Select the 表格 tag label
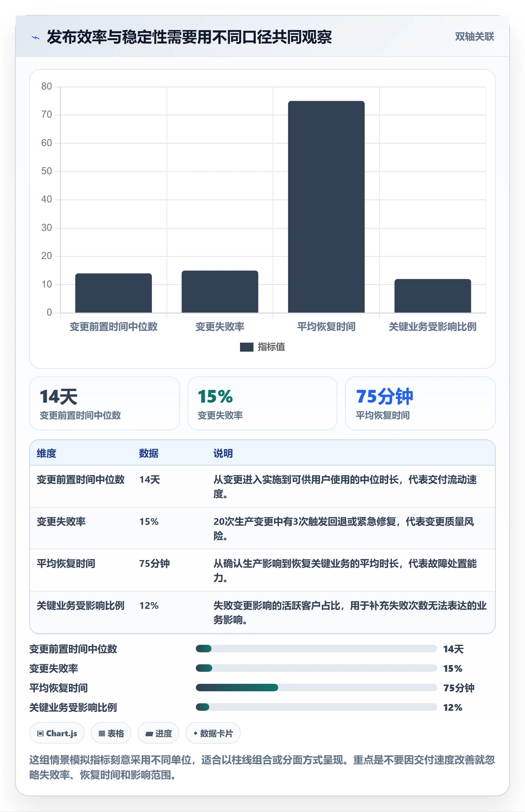The image size is (525, 812). click(x=115, y=733)
